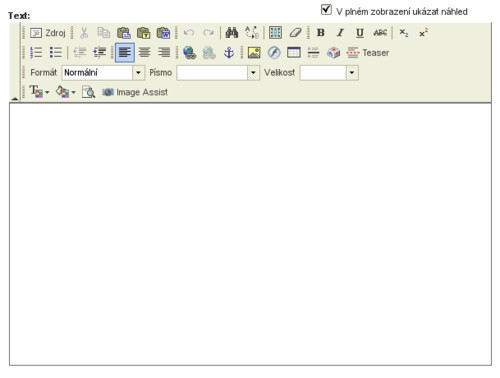Open the Písmo font dropdown

click(x=218, y=73)
